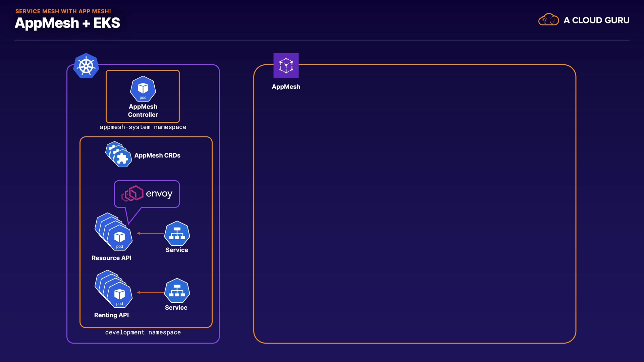Click the A Cloud Guru cloud logo
Screen dimensions: 644x362
pyautogui.click(x=548, y=20)
